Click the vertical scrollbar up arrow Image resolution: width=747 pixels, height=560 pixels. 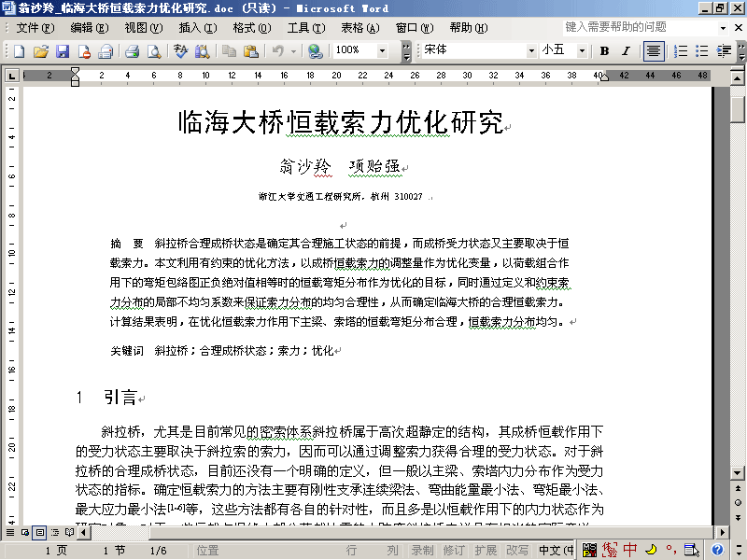738,77
